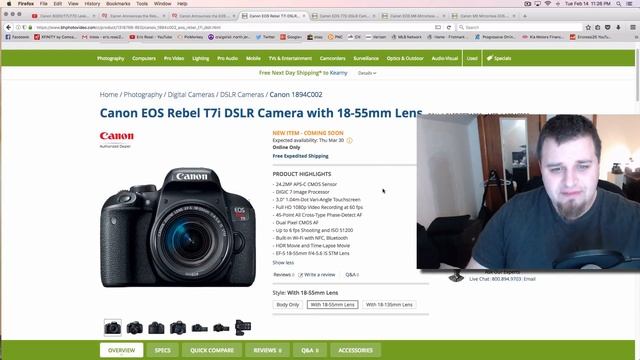Click the Wi-Fi status icon in menu bar
Viewport: 640px width, 360px height.
point(548,4)
